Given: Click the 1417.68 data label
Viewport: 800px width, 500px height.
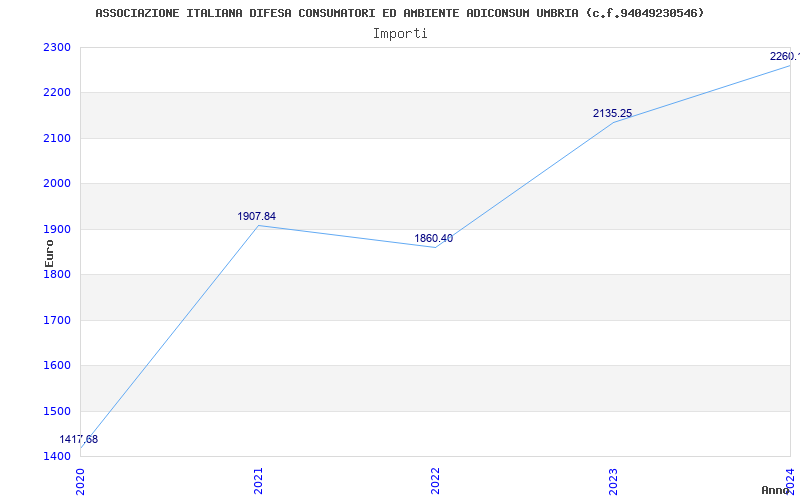Looking at the screenshot, I should pyautogui.click(x=79, y=439).
